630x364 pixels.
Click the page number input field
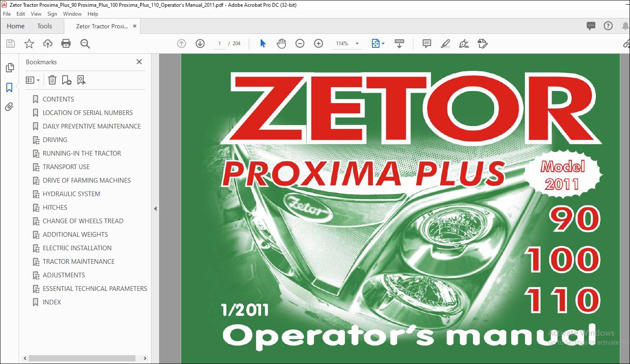(219, 44)
